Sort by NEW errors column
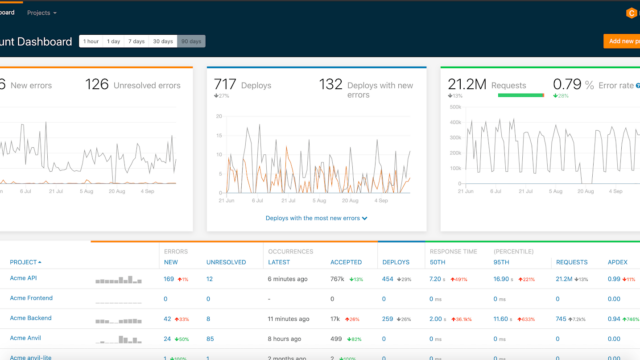Screen dimensions: 640x360 [171, 262]
